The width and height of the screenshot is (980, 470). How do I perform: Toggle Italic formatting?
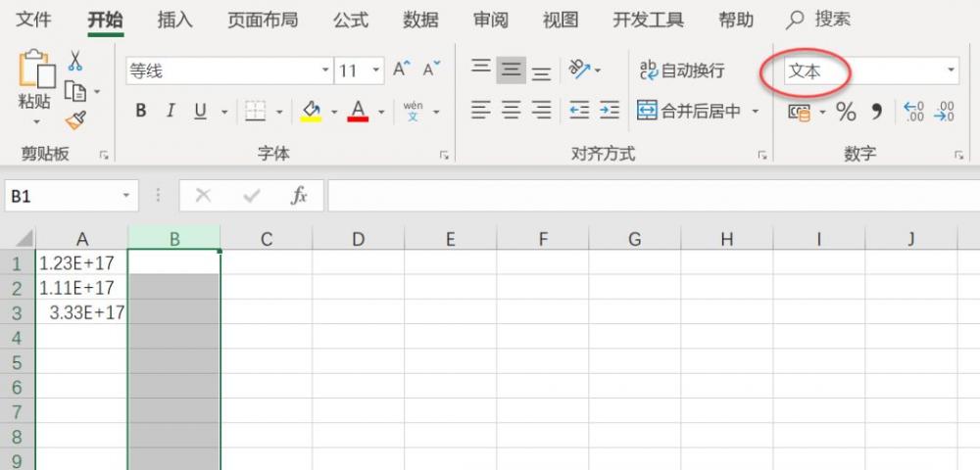point(170,111)
